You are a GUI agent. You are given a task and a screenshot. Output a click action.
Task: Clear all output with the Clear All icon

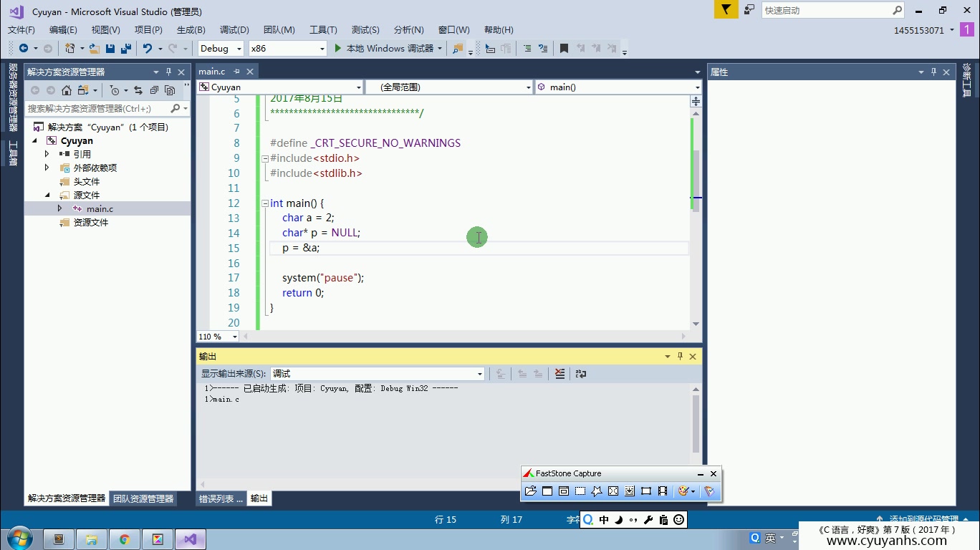tap(560, 373)
